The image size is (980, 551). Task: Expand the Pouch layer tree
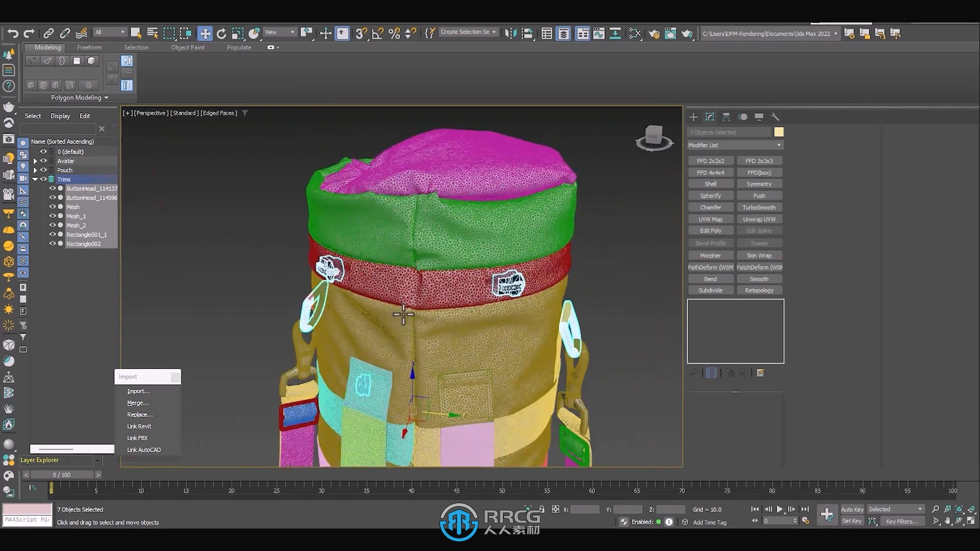(35, 170)
